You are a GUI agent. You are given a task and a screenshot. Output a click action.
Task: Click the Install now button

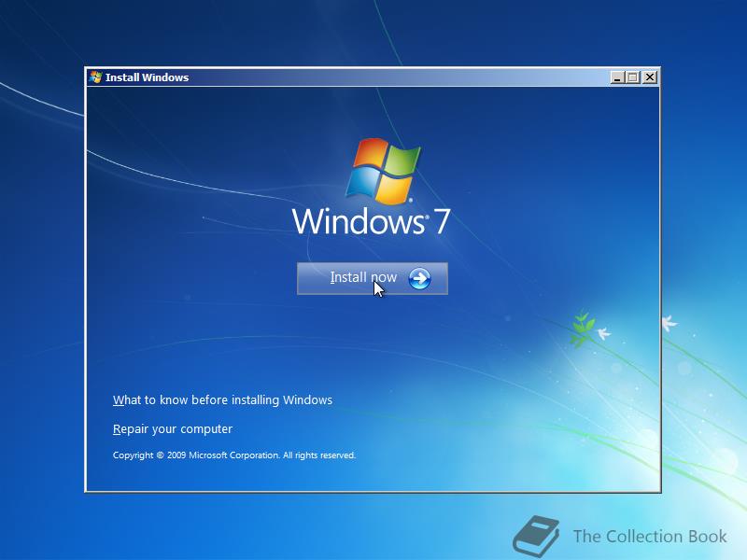click(372, 278)
